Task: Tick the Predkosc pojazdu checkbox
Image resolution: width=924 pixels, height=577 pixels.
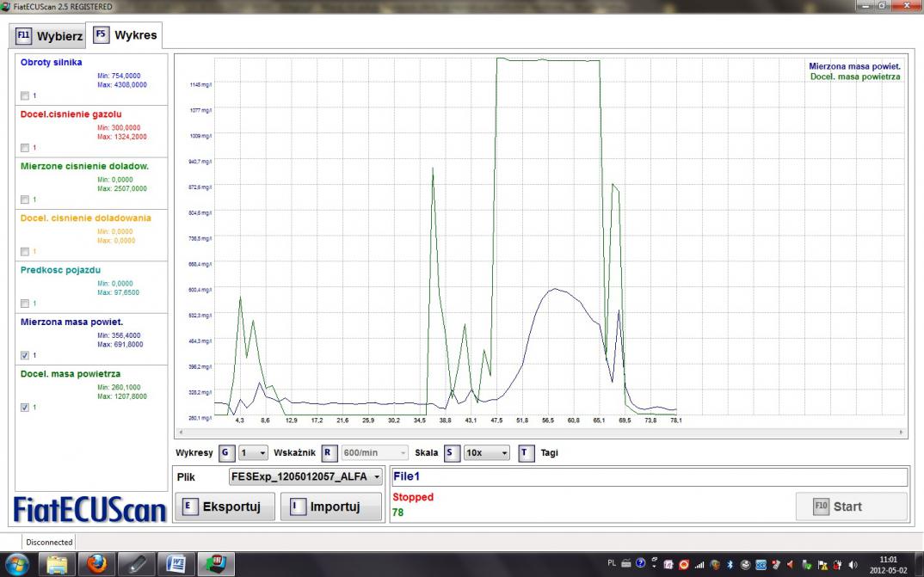Action: 25,304
